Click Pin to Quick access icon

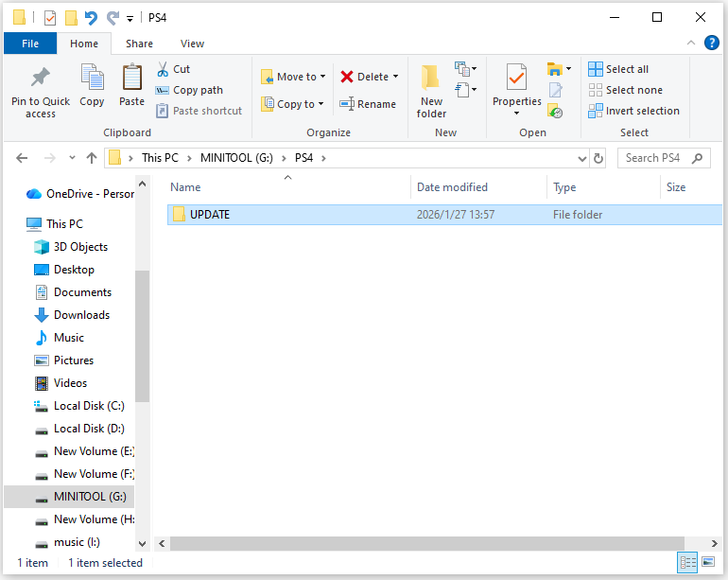[x=41, y=78]
